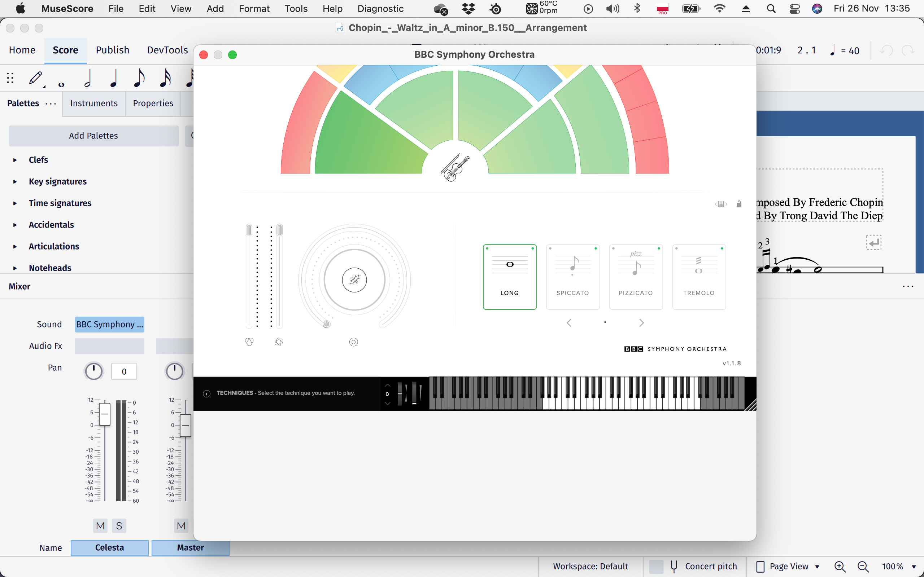
Task: Select the SPICCATO articulation card
Action: click(572, 276)
